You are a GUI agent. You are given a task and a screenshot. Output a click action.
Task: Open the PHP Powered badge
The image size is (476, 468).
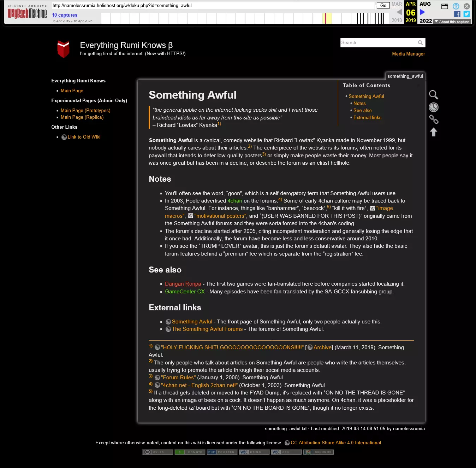[x=222, y=452]
